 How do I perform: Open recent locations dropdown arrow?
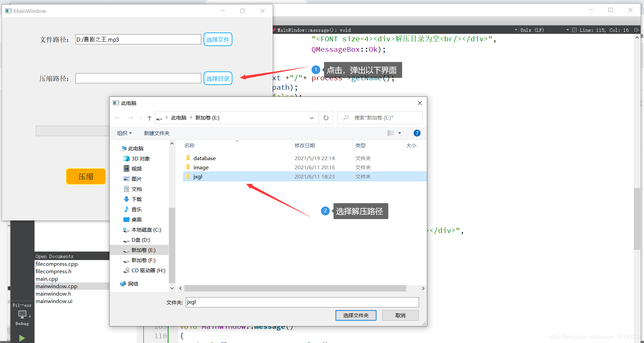pos(141,118)
